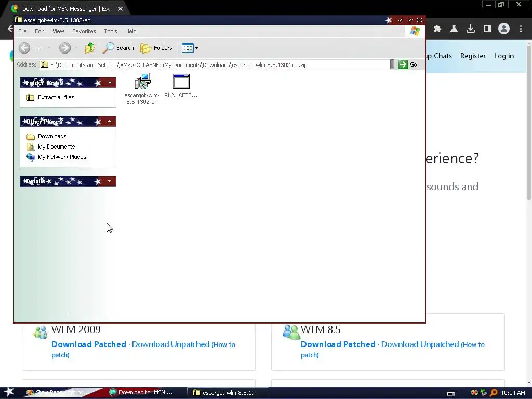532x399 pixels.
Task: Toggle Chrome side panel icon
Action: tap(487, 29)
